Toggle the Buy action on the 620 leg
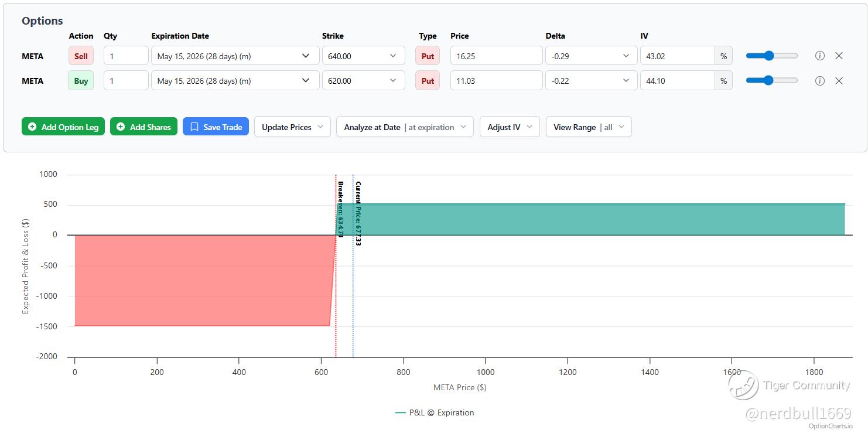Image resolution: width=868 pixels, height=433 pixels. click(81, 81)
